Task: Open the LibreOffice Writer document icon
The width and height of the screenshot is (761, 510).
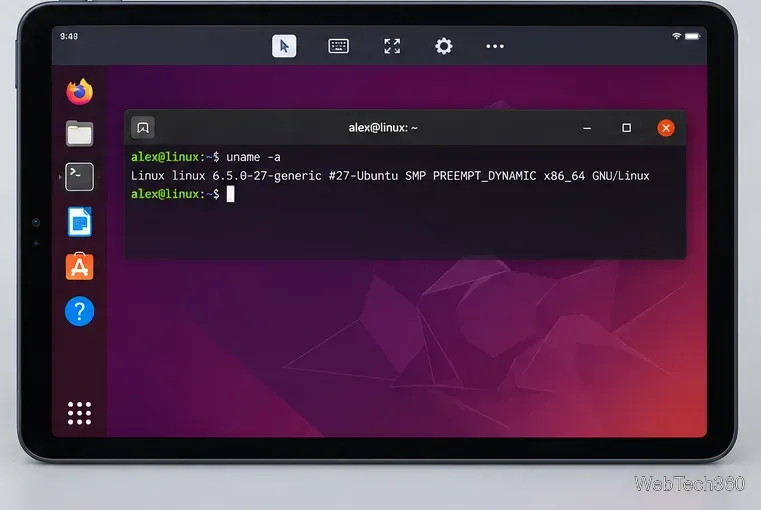Action: tap(80, 222)
